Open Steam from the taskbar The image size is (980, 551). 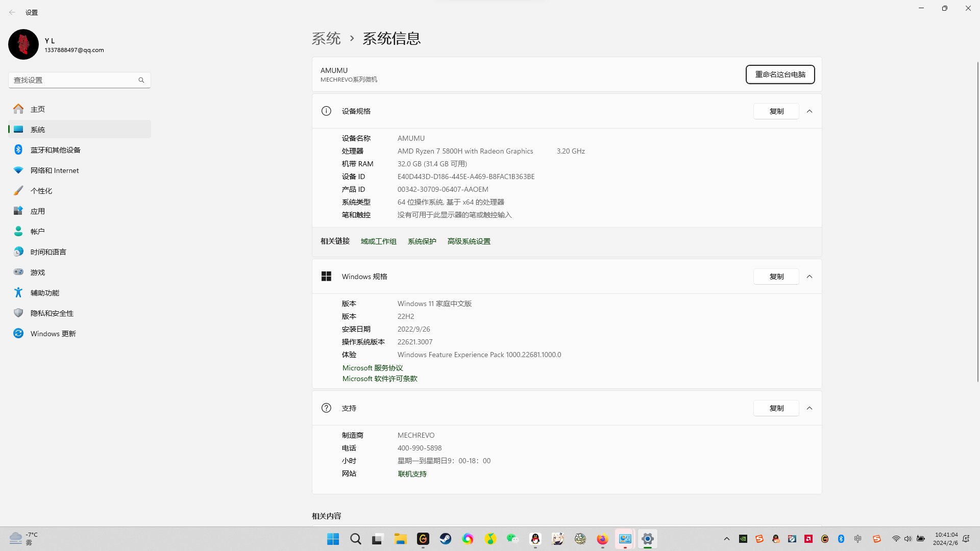(x=445, y=539)
